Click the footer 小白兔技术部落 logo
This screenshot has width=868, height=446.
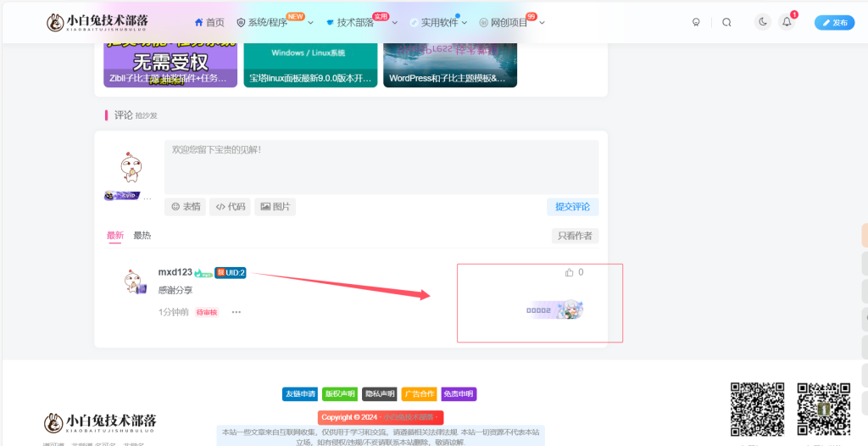[x=100, y=423]
